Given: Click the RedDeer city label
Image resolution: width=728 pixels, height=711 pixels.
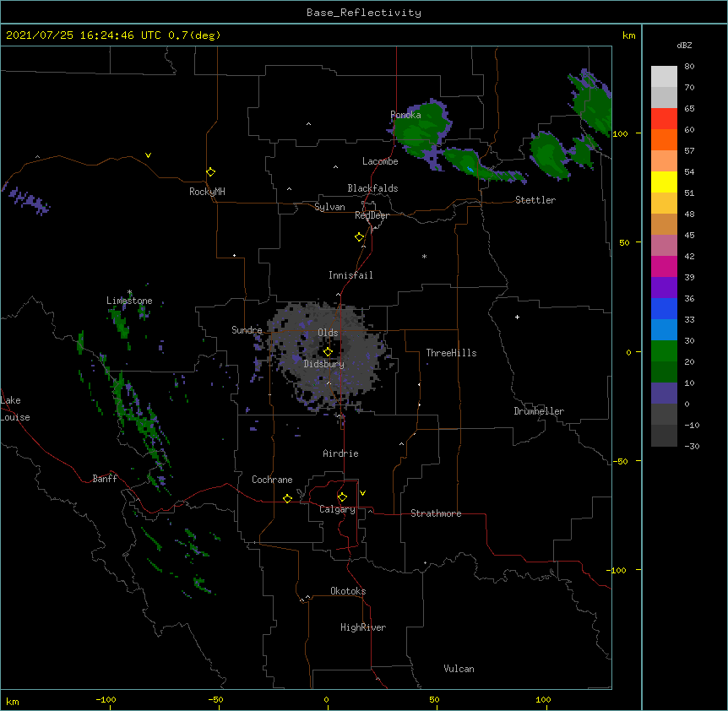Looking at the screenshot, I should click(x=372, y=215).
